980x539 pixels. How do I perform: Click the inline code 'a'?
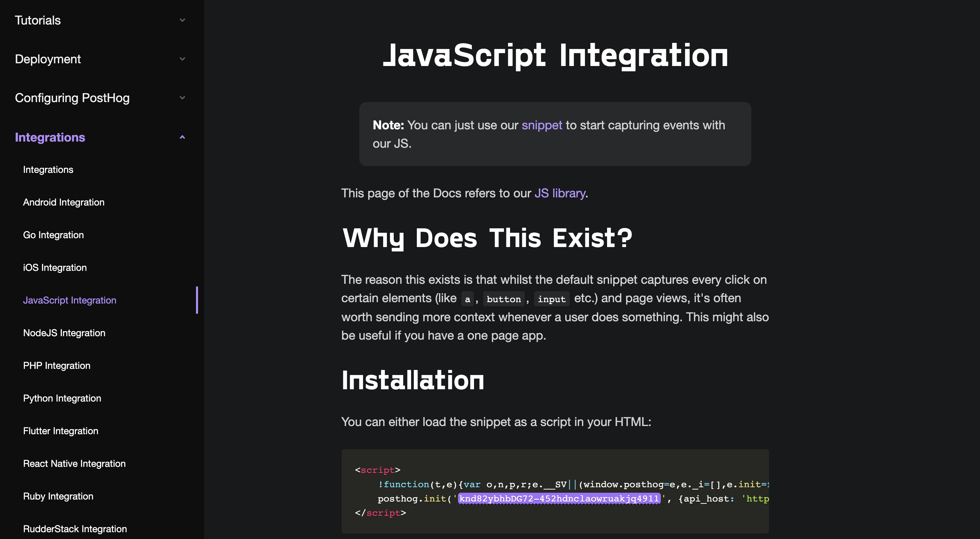click(467, 299)
